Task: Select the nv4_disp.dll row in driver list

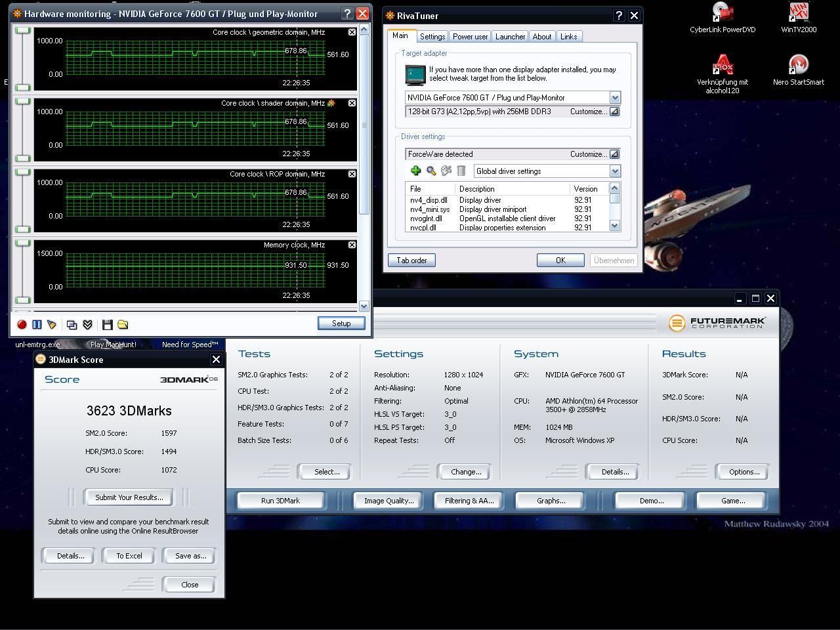Action: [507, 200]
